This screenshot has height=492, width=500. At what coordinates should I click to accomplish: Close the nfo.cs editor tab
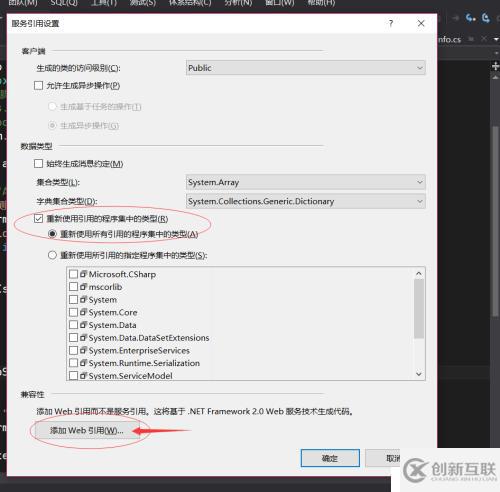coord(484,39)
